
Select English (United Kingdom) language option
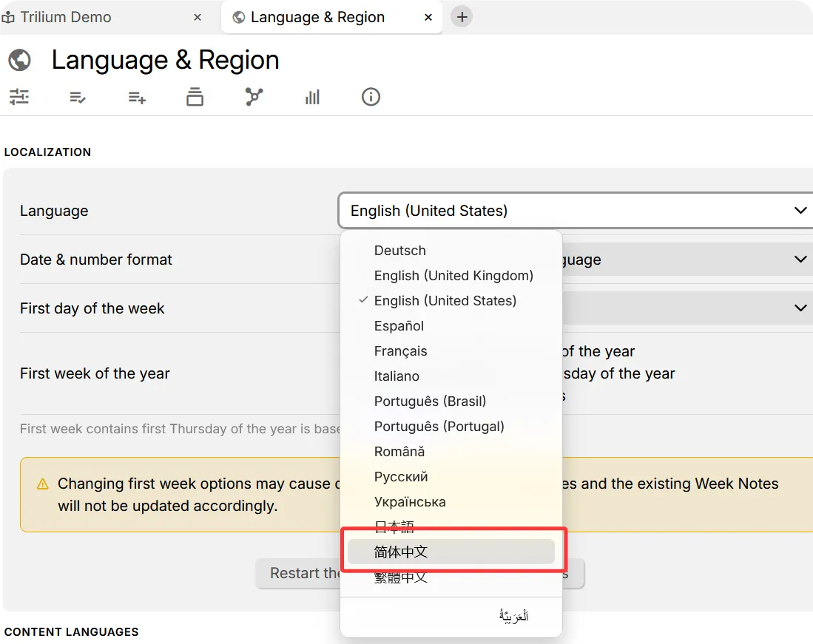coord(453,276)
